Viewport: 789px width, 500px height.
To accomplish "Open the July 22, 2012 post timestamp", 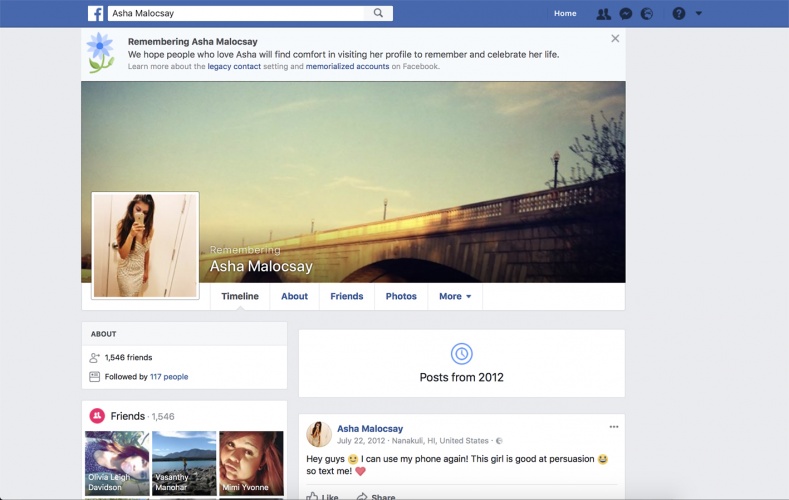I will (361, 441).
